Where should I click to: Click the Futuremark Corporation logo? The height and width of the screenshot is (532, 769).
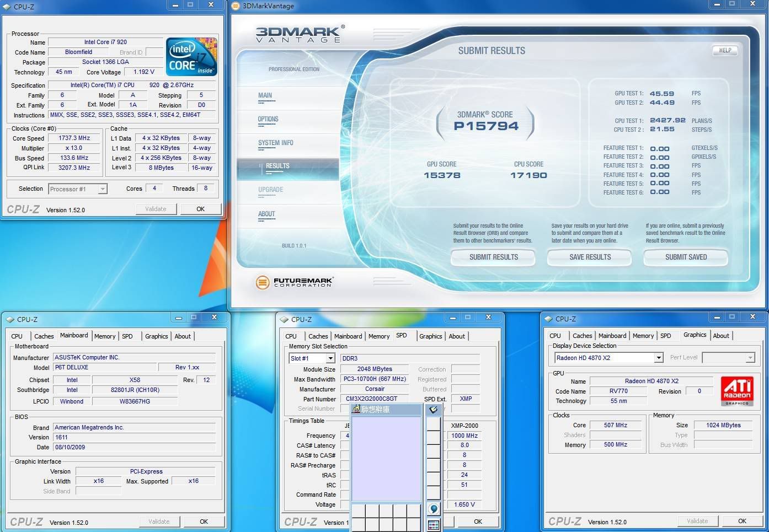(295, 282)
